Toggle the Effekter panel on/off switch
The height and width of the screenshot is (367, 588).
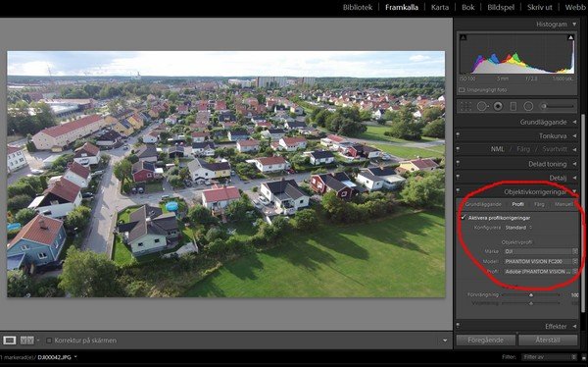tap(458, 326)
